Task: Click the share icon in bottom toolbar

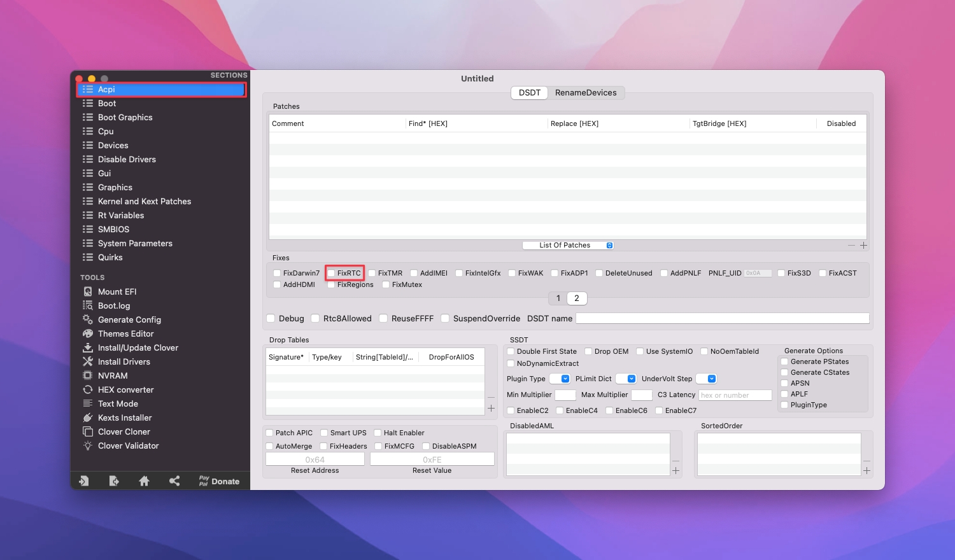Action: tap(174, 481)
